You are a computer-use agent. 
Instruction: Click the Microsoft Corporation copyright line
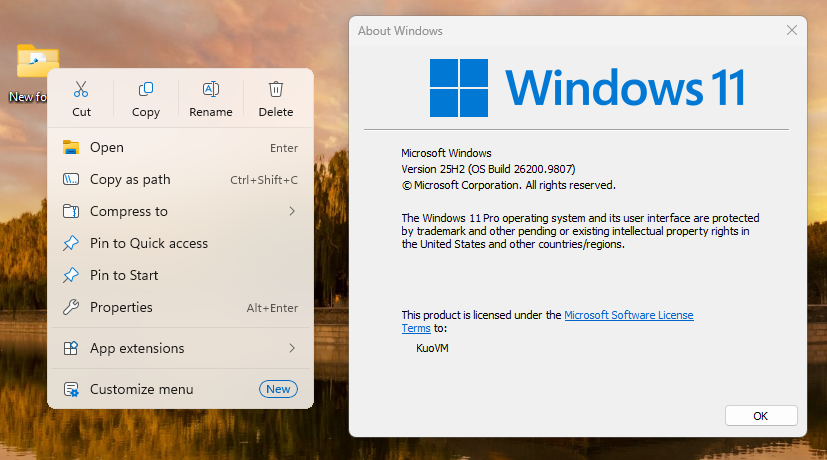point(508,185)
